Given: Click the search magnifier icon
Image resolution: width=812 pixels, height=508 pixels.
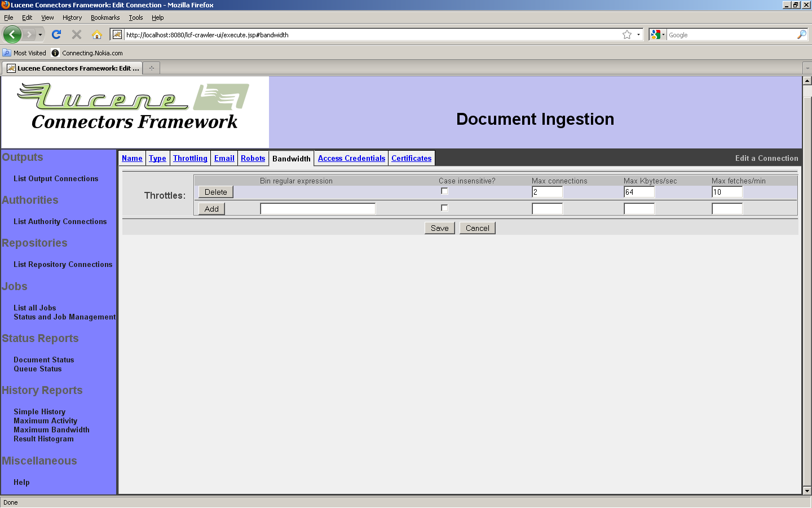Looking at the screenshot, I should point(801,34).
